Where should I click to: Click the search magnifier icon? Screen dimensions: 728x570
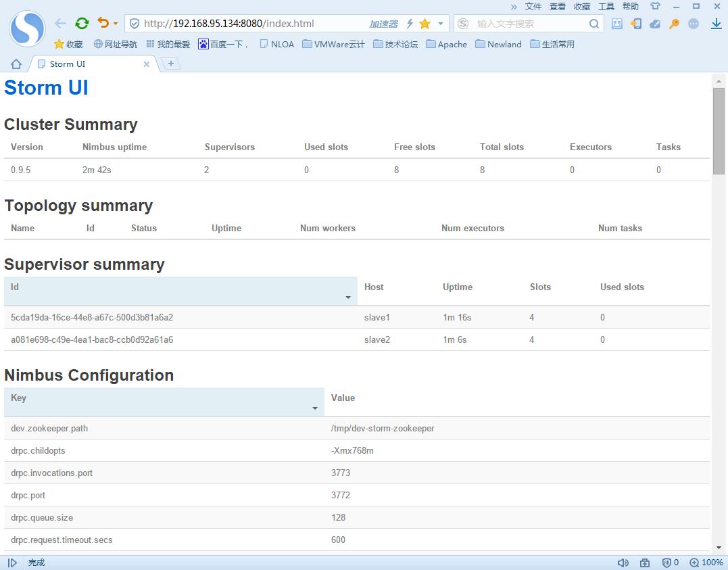click(593, 24)
